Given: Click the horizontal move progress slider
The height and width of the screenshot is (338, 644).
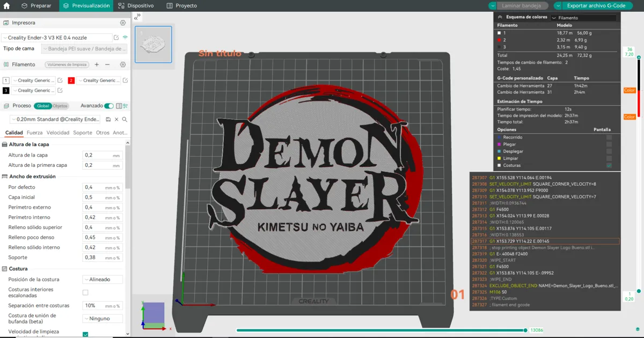Looking at the screenshot, I should [381, 330].
